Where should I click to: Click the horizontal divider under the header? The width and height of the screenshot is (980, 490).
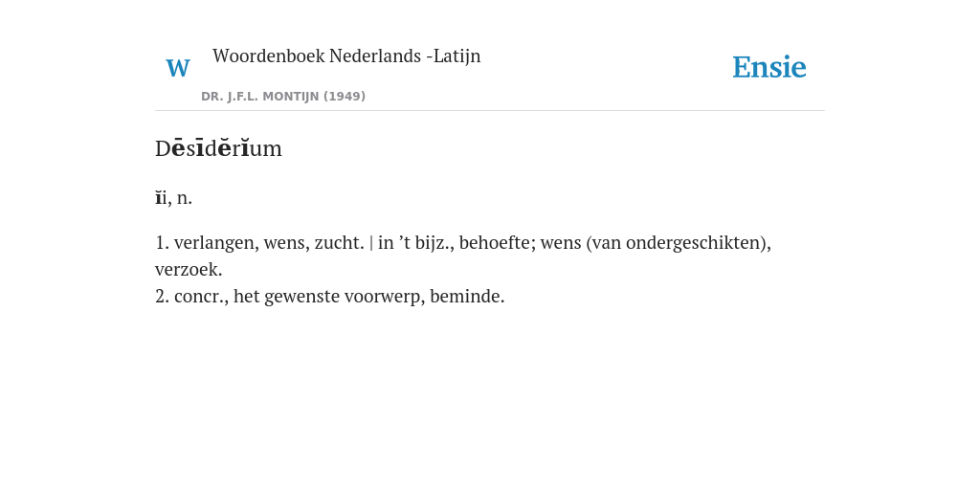[x=490, y=111]
